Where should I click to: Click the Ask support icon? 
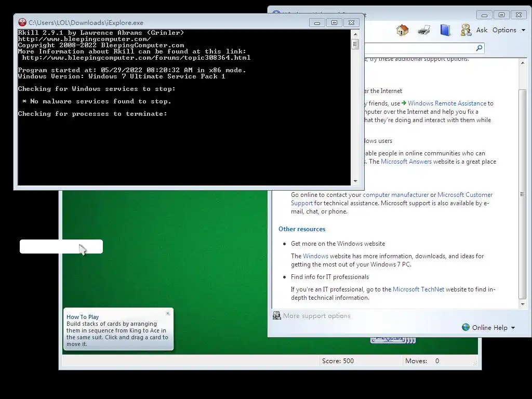tap(474, 30)
